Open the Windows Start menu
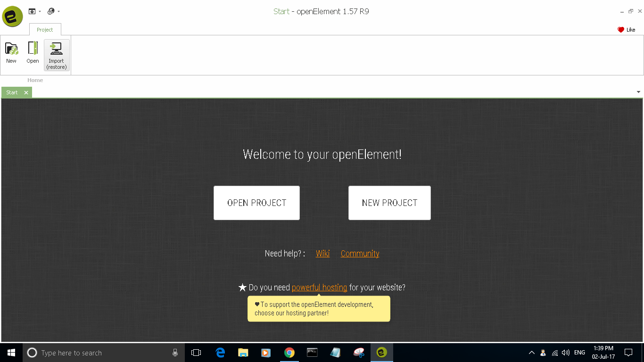 11,353
